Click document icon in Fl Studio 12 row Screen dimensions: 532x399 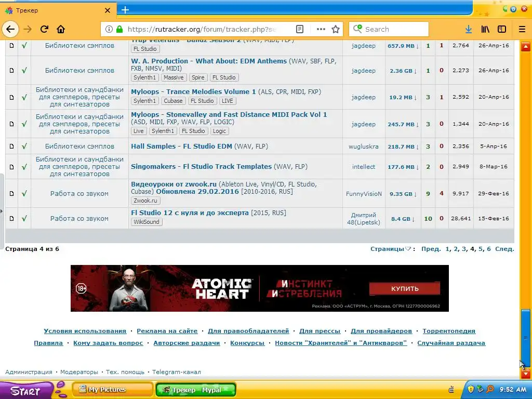11,219
